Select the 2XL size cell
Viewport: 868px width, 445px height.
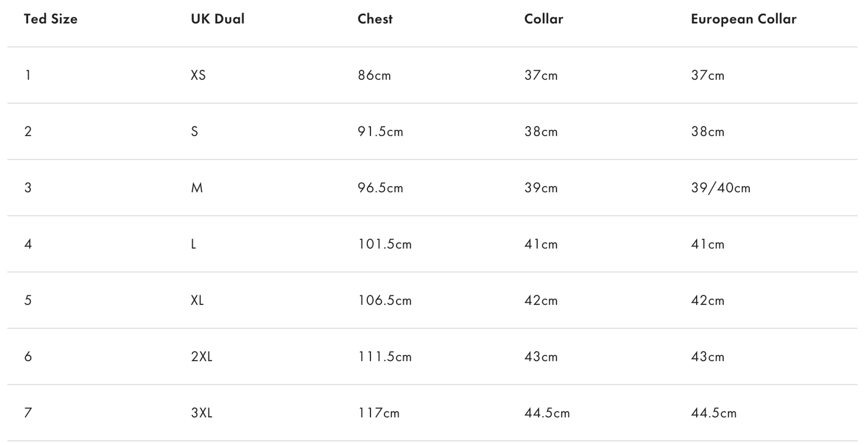[201, 357]
